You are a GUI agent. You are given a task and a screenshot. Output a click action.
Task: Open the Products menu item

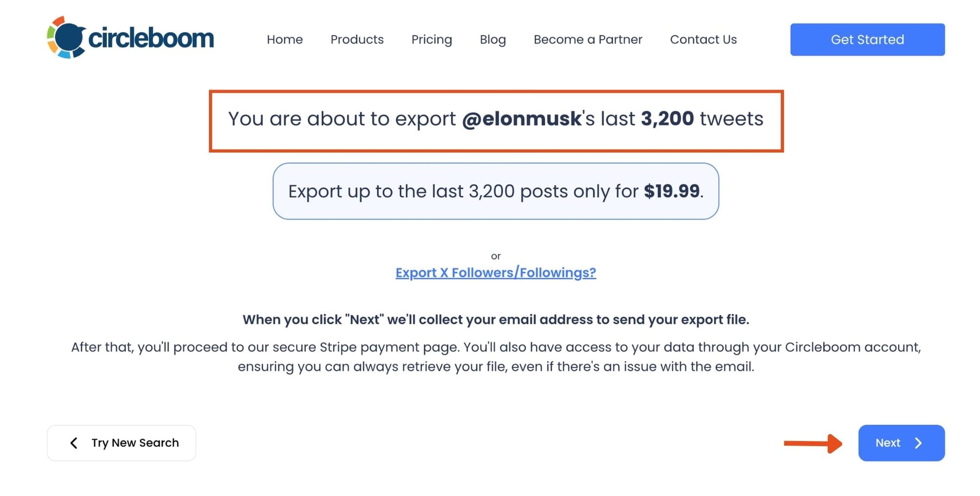[x=357, y=40]
